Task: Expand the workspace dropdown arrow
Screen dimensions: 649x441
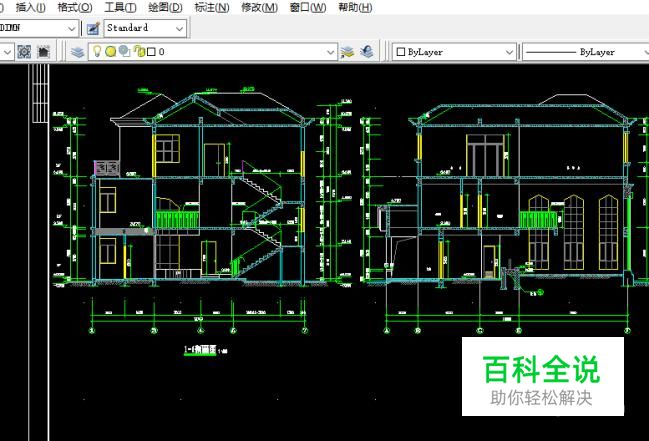Action: [x=7, y=52]
